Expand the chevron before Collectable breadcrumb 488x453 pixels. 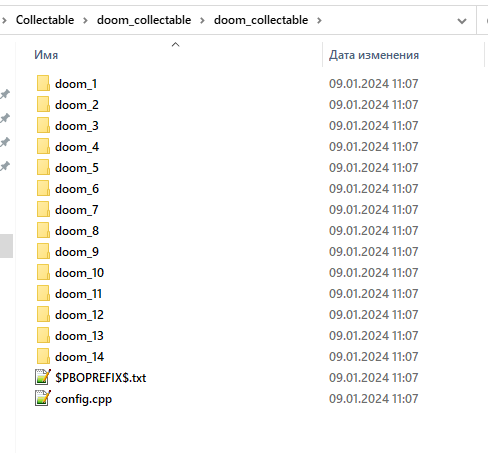(x=4, y=21)
